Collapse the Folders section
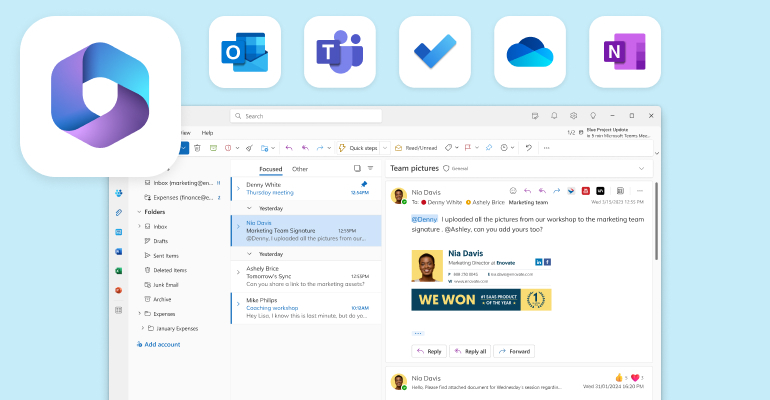The width and height of the screenshot is (770, 400). (x=139, y=212)
